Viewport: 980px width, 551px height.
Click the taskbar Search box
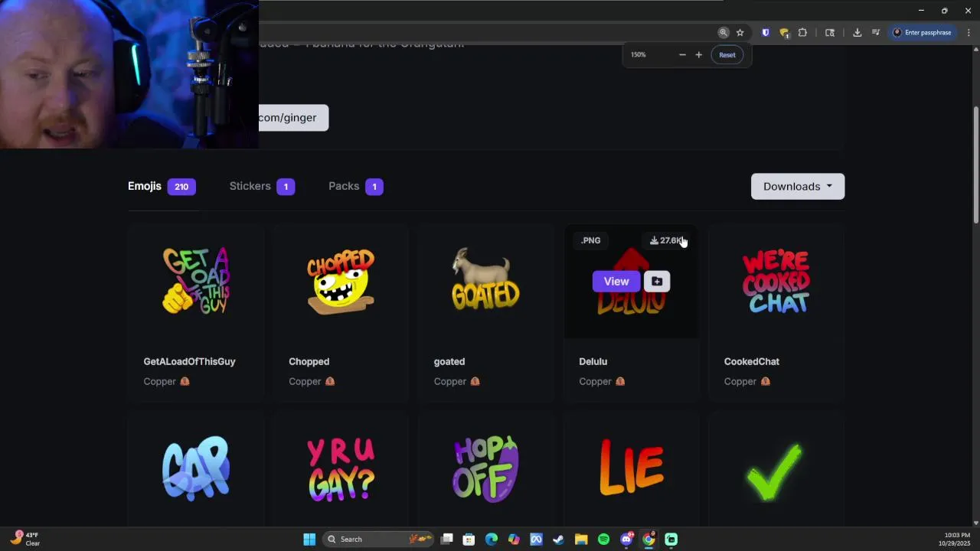[x=378, y=540]
